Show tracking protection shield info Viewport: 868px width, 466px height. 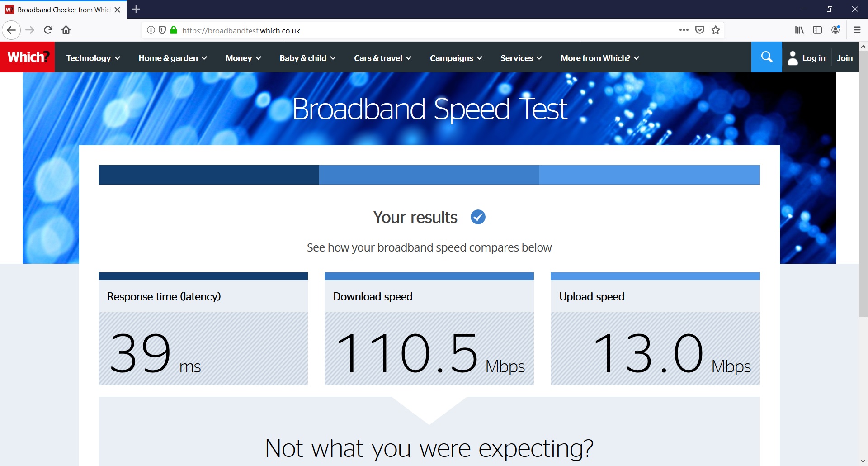162,30
